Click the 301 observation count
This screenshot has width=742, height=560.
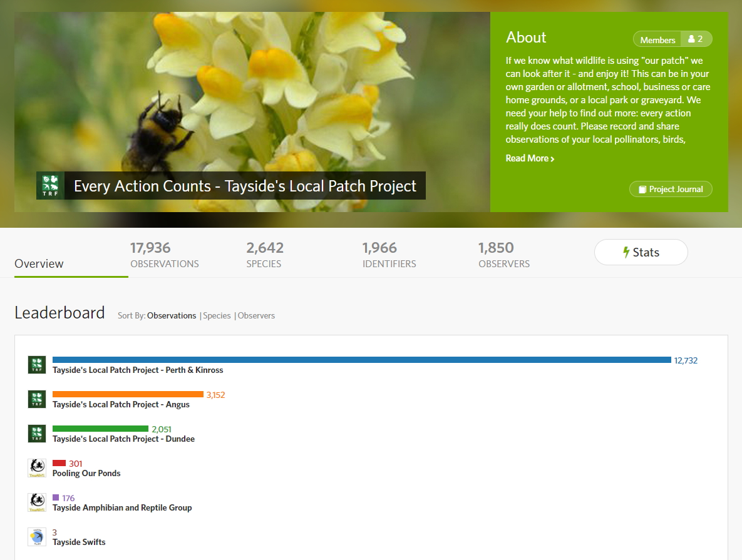[76, 464]
